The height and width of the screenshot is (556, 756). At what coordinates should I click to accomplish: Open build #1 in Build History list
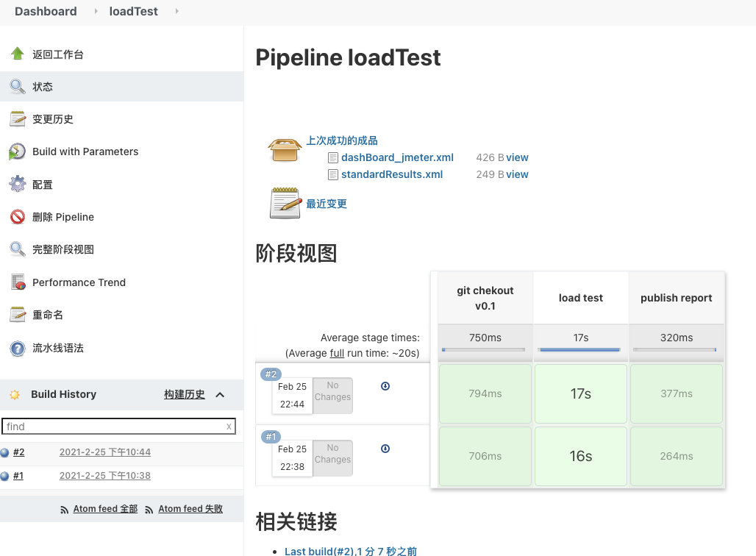pyautogui.click(x=18, y=476)
